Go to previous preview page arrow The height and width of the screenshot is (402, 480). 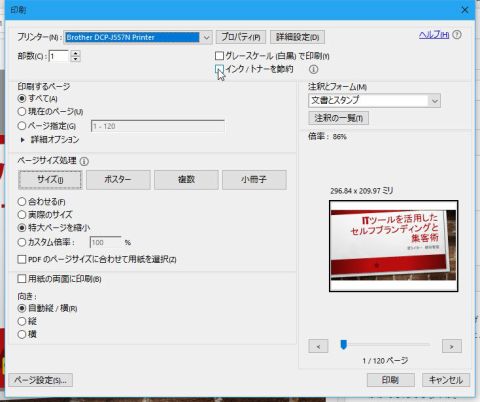318,347
